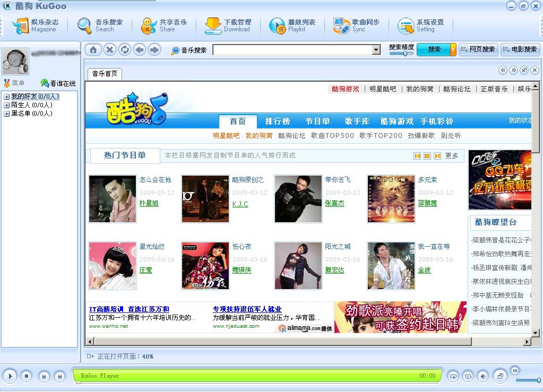
Task: Toggle the EQ equalizer button
Action: tap(514, 370)
